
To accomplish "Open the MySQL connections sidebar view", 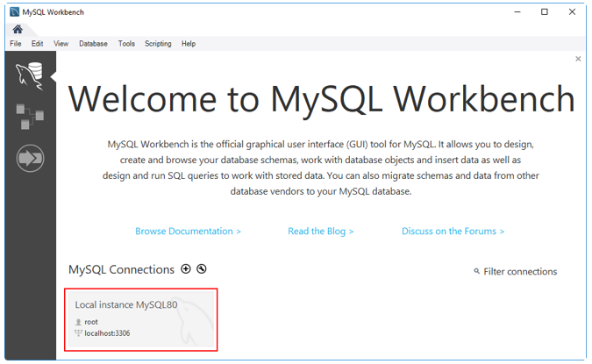I will coord(30,76).
